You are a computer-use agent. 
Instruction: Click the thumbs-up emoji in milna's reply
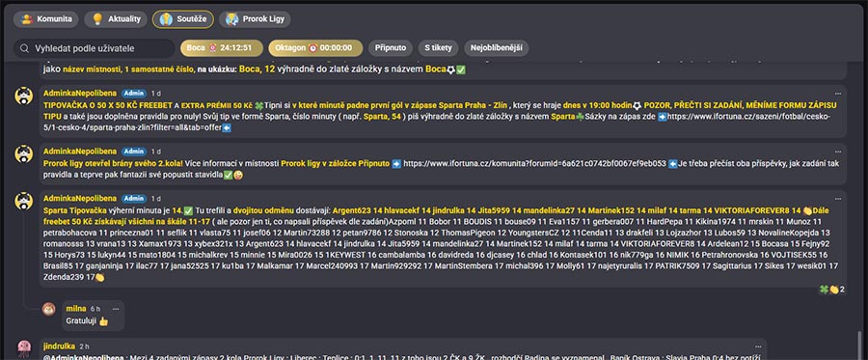(x=103, y=320)
